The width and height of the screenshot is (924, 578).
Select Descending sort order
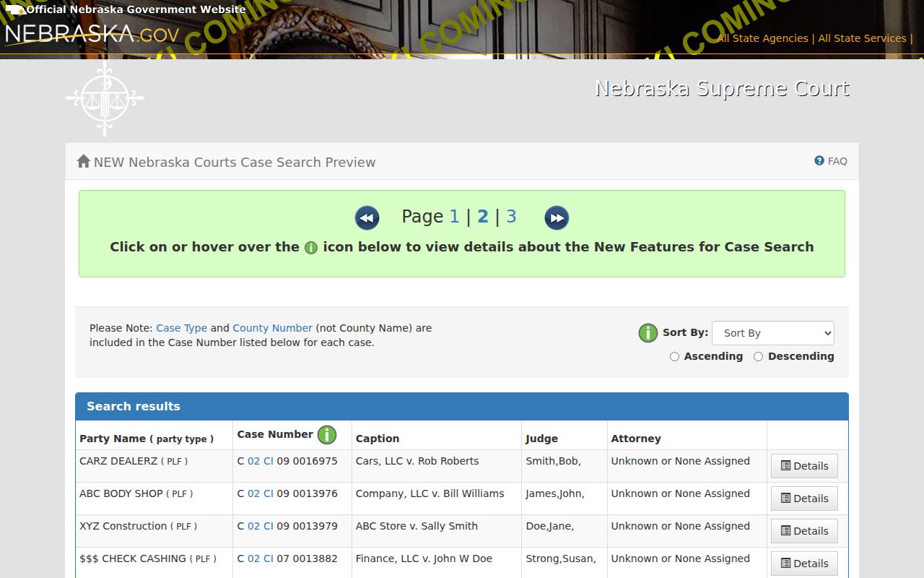point(758,356)
